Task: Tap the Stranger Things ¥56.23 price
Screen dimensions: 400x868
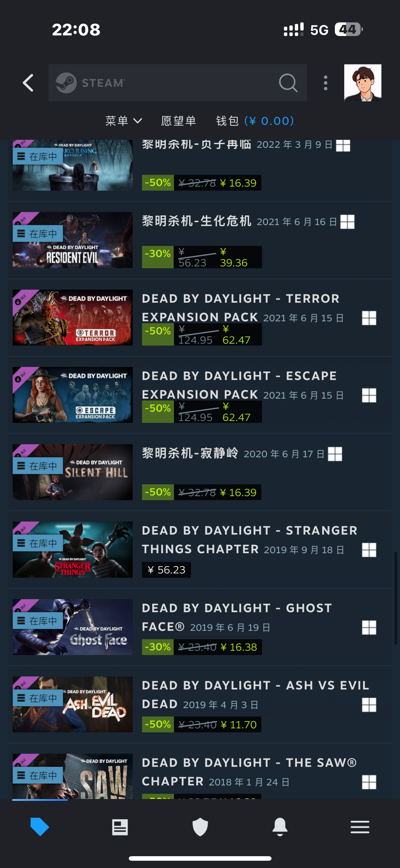Action: click(x=167, y=570)
